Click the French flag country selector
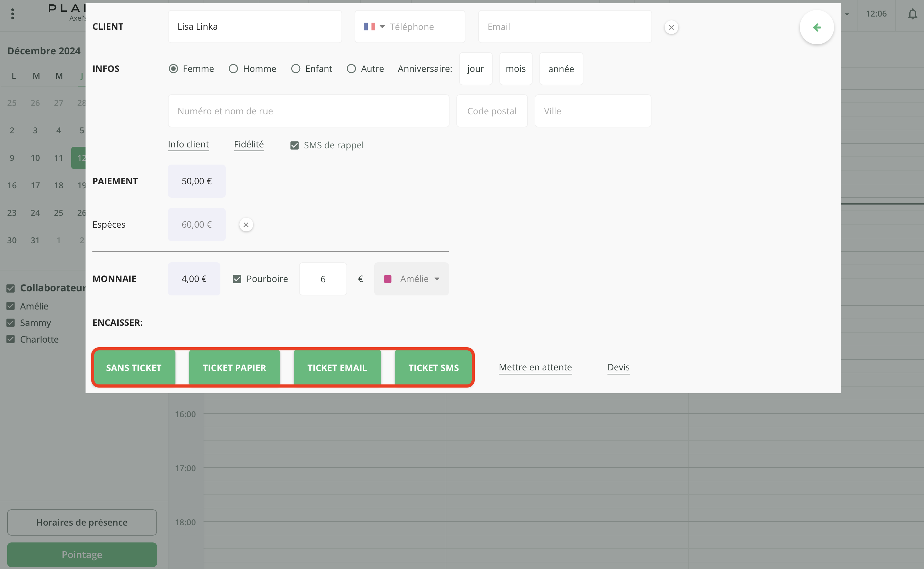The width and height of the screenshot is (924, 569). (369, 27)
